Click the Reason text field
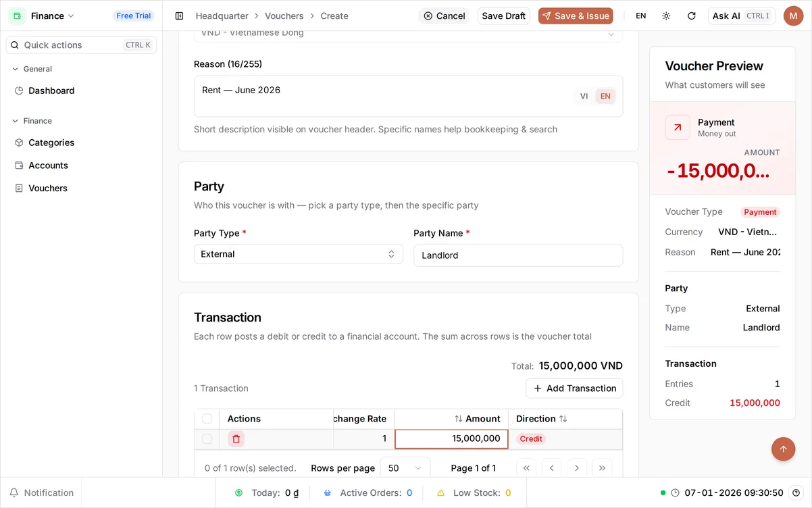The width and height of the screenshot is (812, 508). tap(408, 96)
